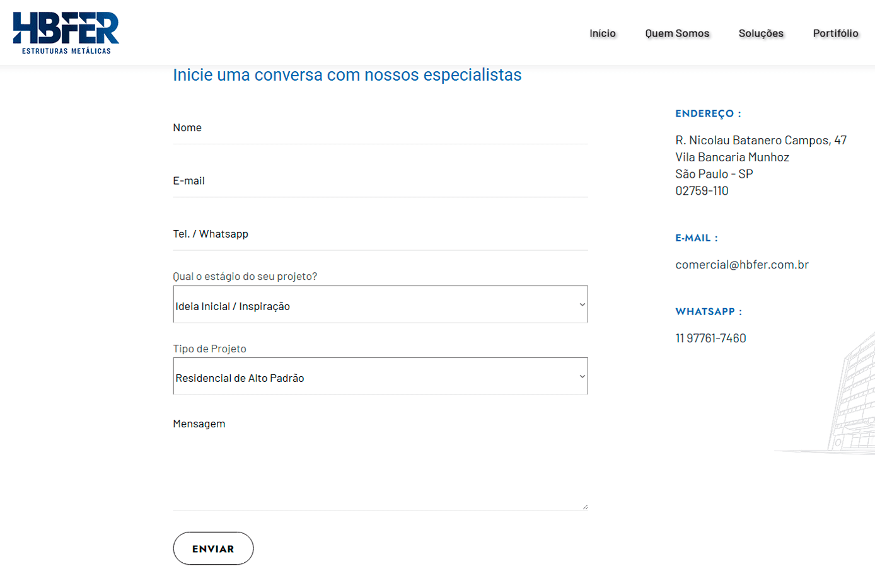Viewport: 875px width, 588px height.
Task: Click the 'WHATSAPP :' heading
Action: click(709, 312)
